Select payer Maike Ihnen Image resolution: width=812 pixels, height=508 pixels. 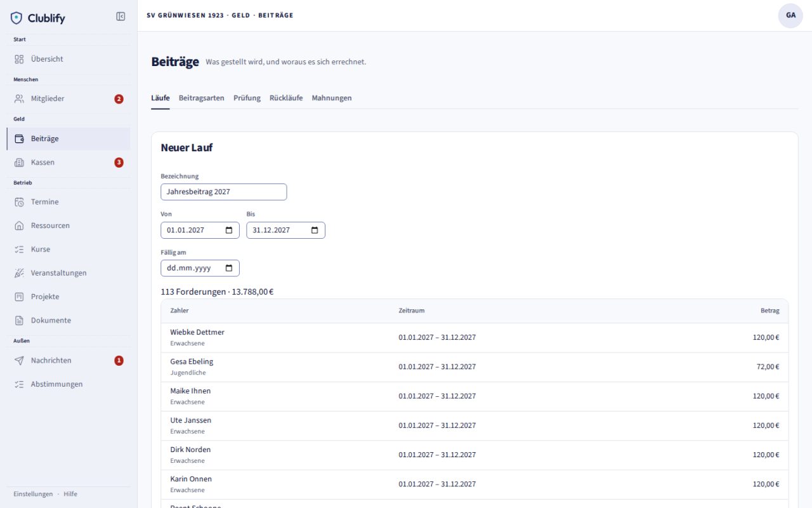pyautogui.click(x=190, y=391)
